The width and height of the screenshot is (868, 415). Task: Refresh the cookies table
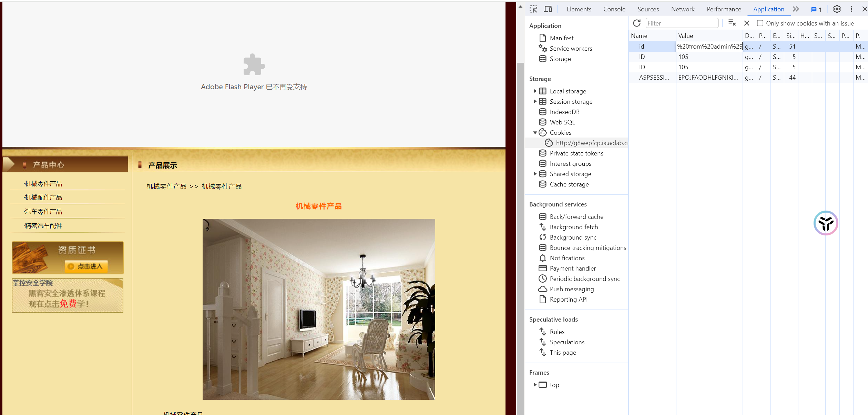click(637, 23)
